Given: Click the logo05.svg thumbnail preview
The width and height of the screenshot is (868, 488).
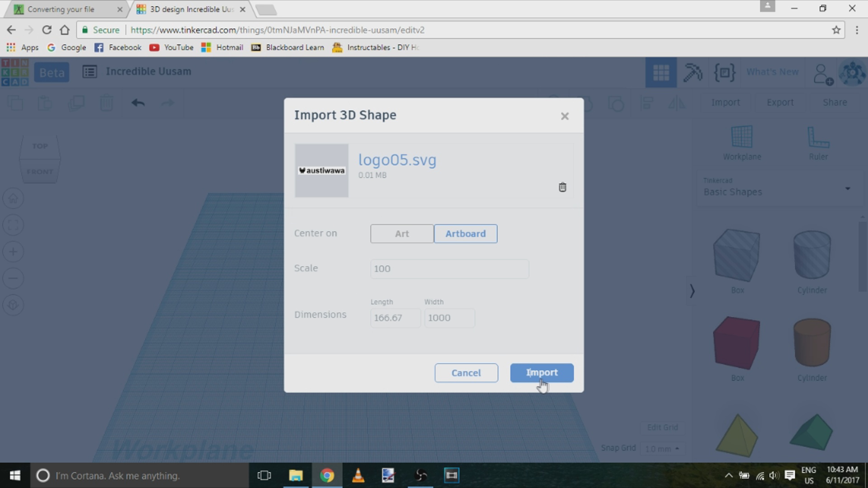Looking at the screenshot, I should coord(321,171).
